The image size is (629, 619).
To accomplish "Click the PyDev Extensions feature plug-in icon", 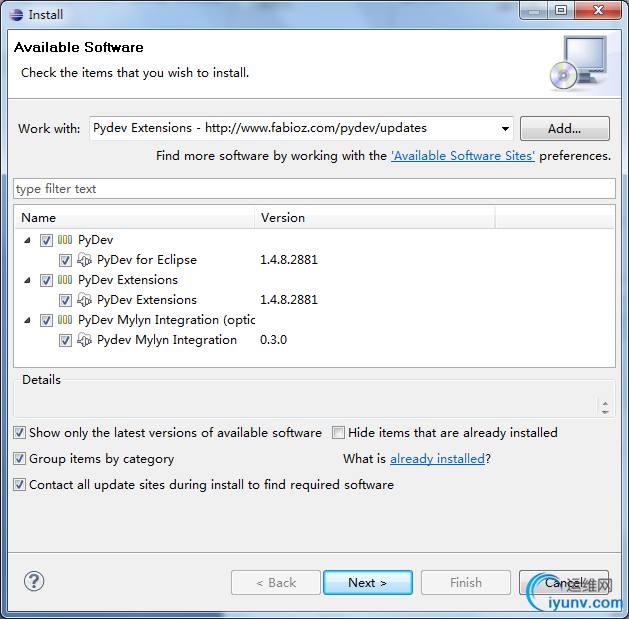I will tap(84, 300).
